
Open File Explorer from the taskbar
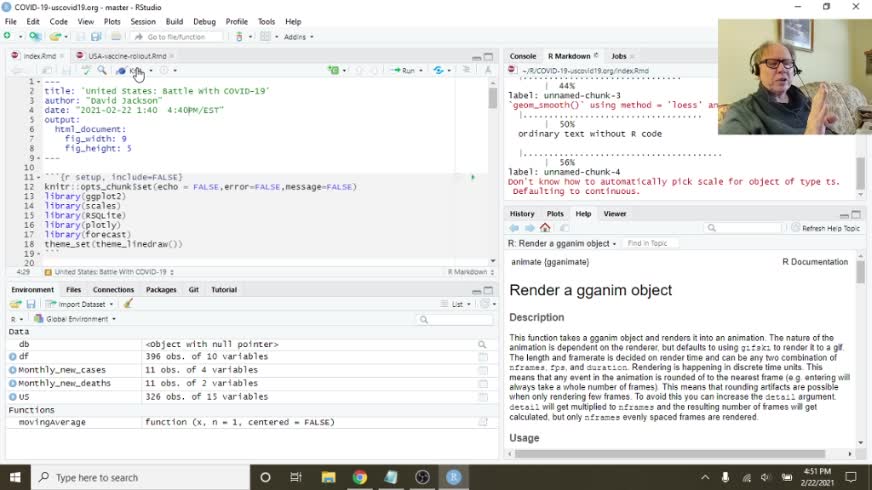pyautogui.click(x=328, y=477)
